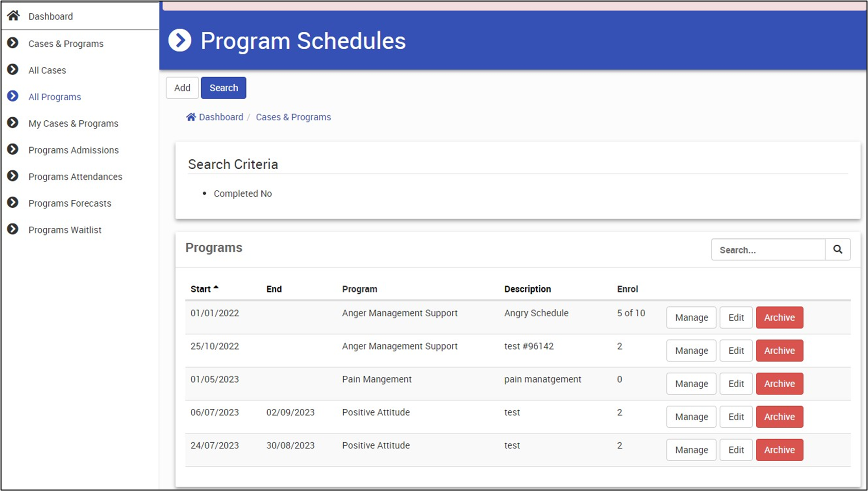
Task: Click the arrow icon beside Programs Waitlist
Action: 13,229
